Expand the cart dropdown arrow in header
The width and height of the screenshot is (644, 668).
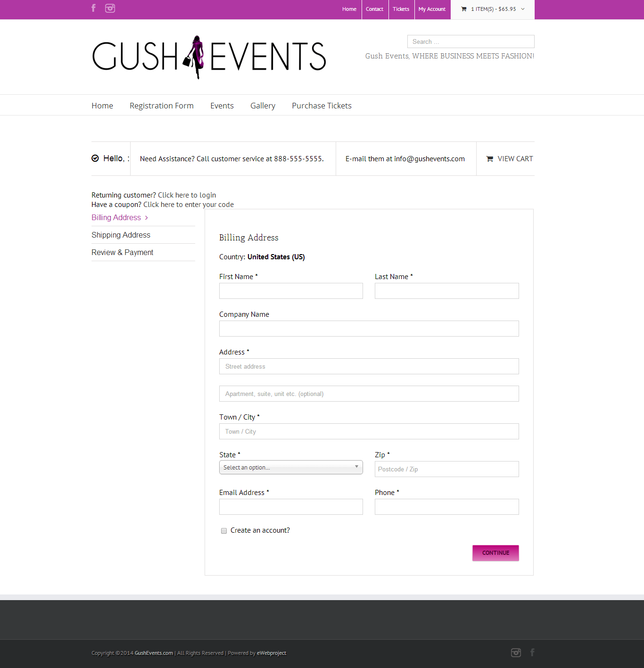pos(523,9)
